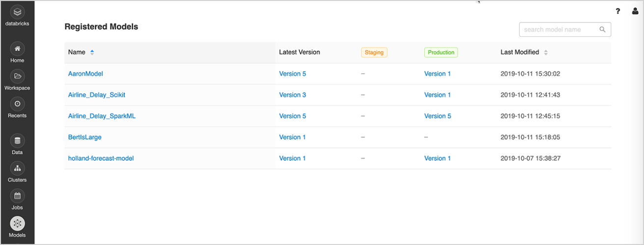Sort by Last Modified column arrows
644x245 pixels.
click(546, 52)
